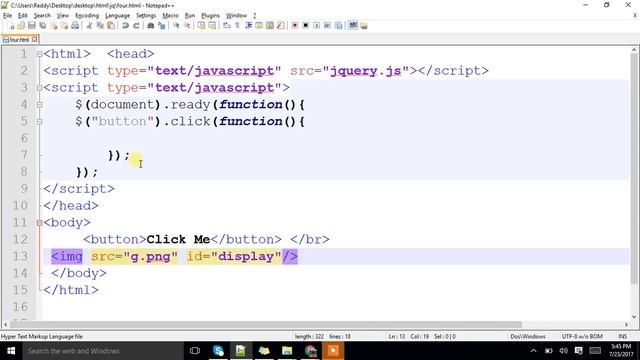Collapse the script fold at line 3
The height and width of the screenshot is (360, 640).
coord(39,88)
